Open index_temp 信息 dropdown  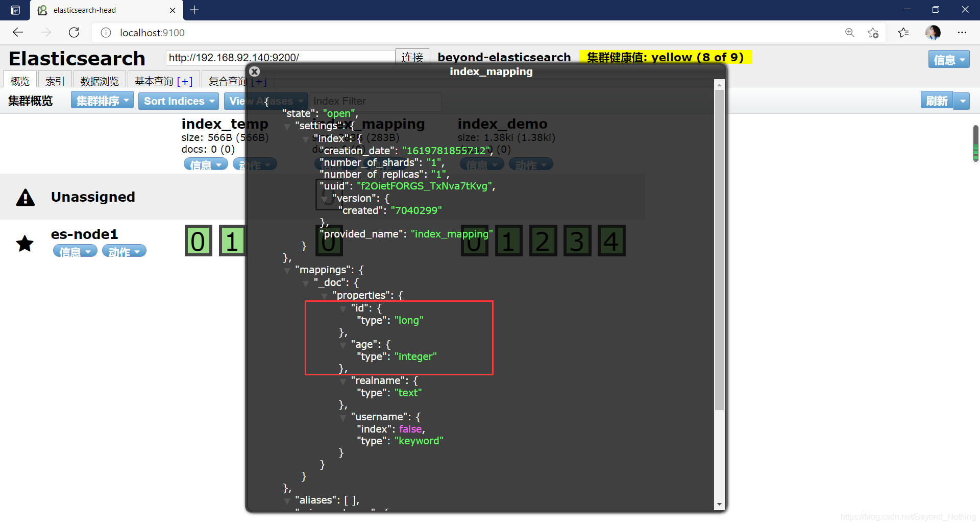click(x=206, y=164)
